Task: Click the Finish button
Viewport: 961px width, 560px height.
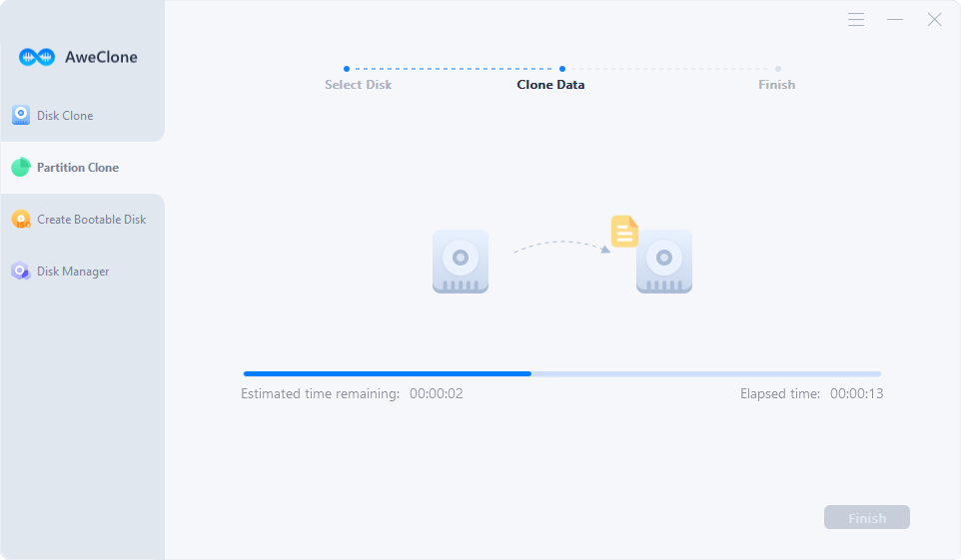Action: 867,518
